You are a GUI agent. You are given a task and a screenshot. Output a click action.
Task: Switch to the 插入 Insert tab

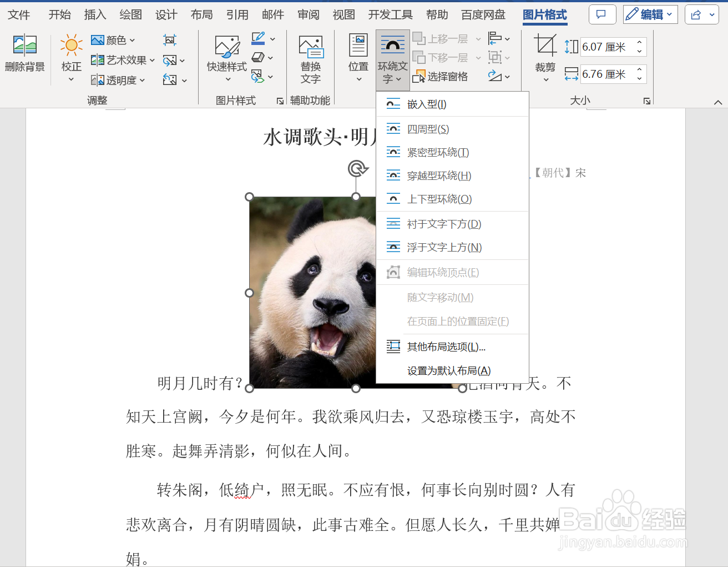(95, 14)
